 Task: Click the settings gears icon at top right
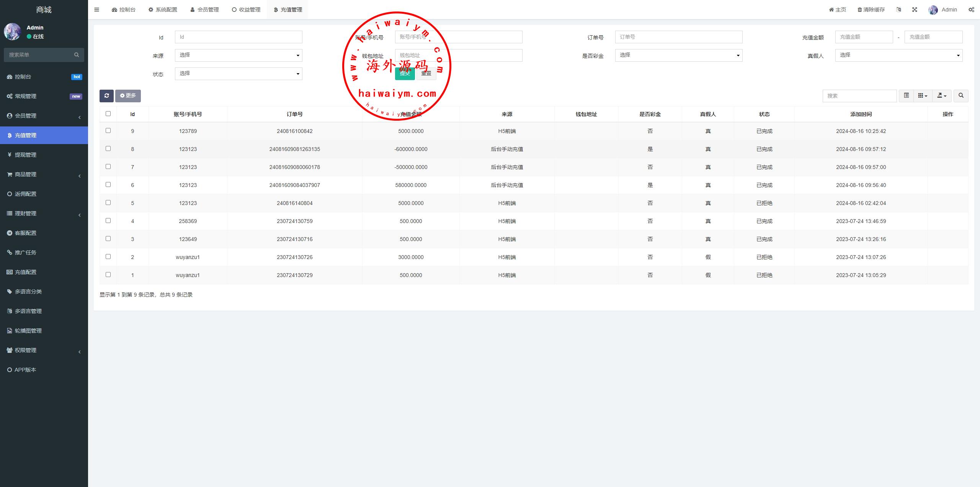coord(971,10)
